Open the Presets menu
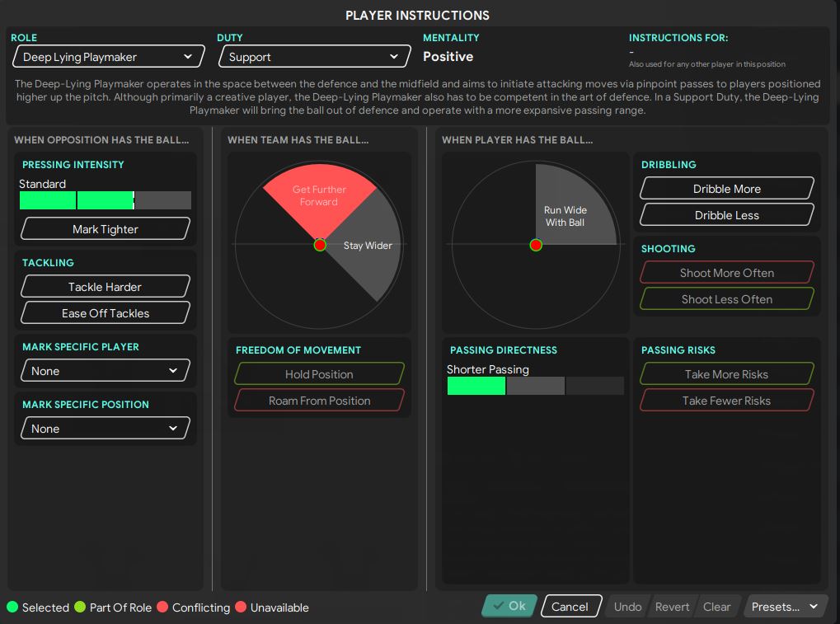Viewport: 840px width, 624px height. tap(785, 607)
